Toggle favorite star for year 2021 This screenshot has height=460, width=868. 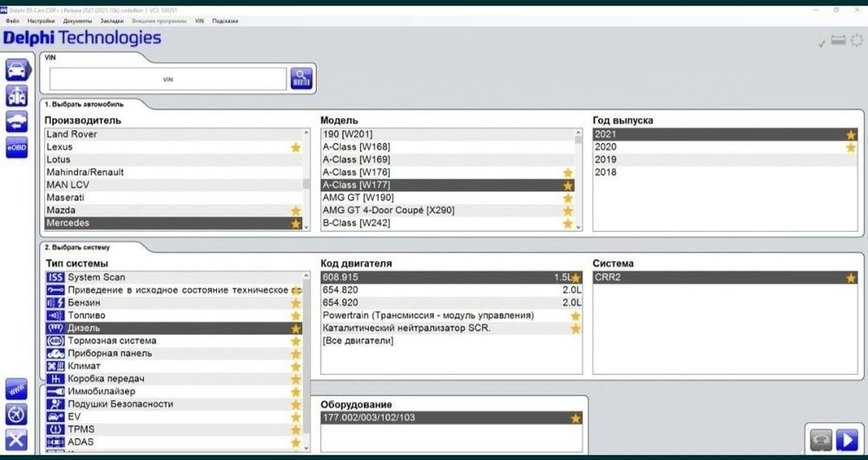point(851,135)
